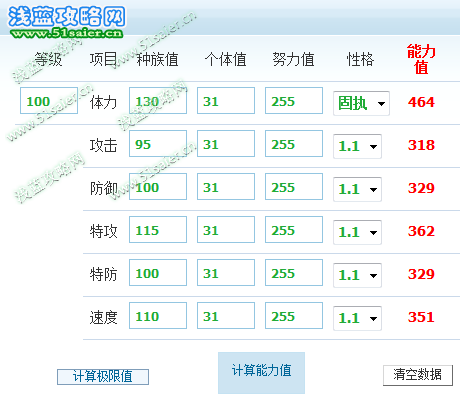Click the 体力 努力值 field
The height and width of the screenshot is (399, 460).
(294, 101)
